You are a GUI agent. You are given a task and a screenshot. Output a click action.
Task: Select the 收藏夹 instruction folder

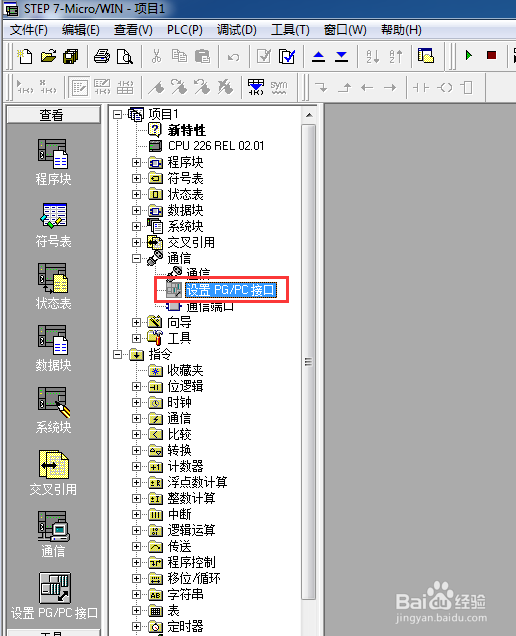[x=185, y=370]
